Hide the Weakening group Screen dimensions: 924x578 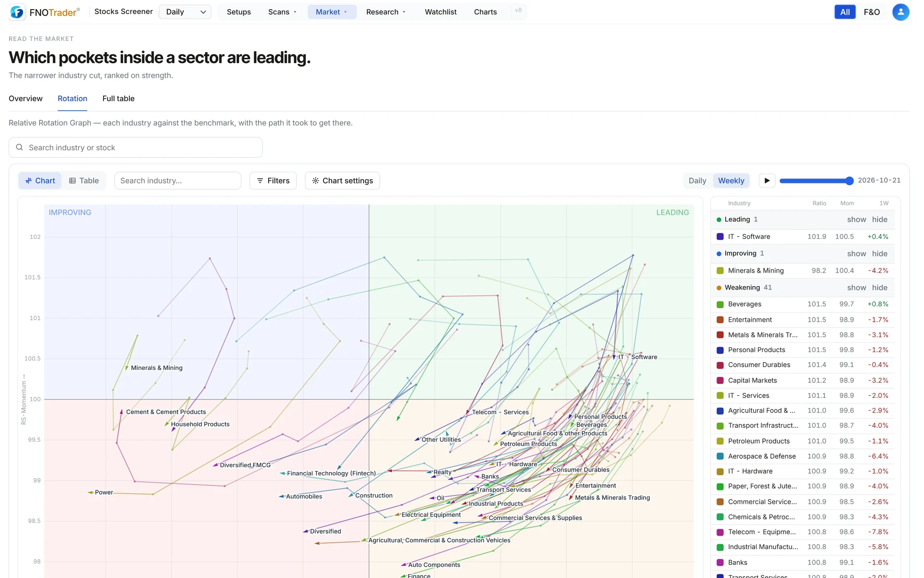pos(880,288)
